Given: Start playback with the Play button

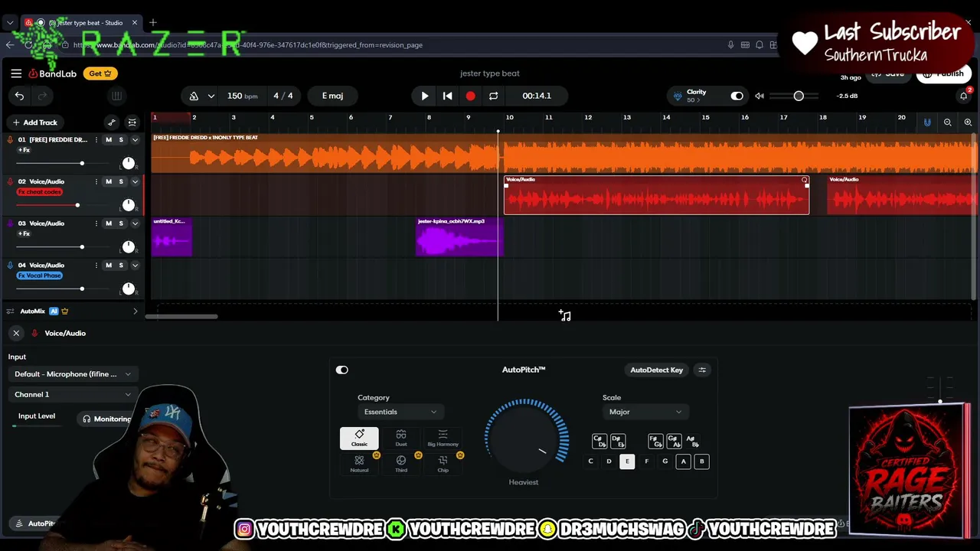Looking at the screenshot, I should pos(425,96).
